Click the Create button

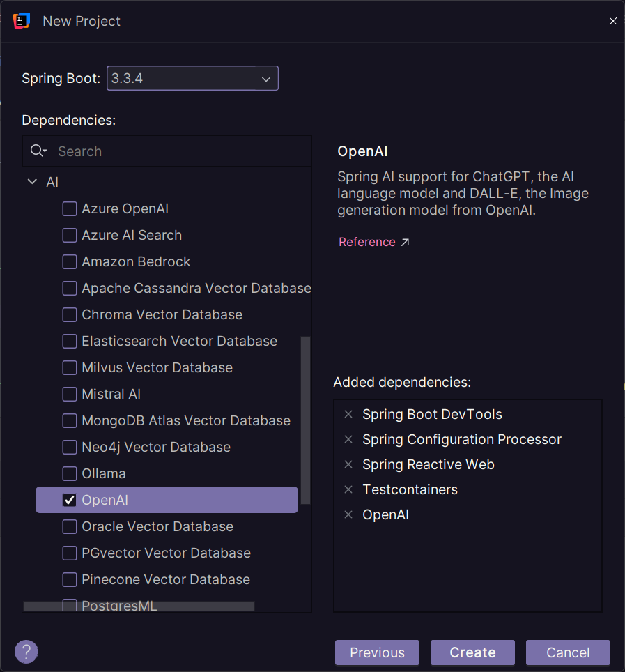pos(472,652)
